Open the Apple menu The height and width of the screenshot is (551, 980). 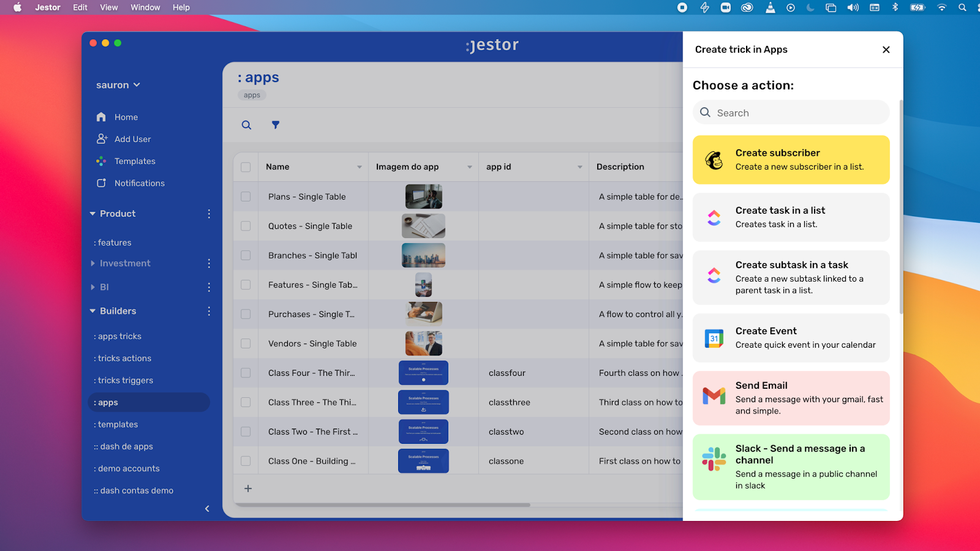18,7
